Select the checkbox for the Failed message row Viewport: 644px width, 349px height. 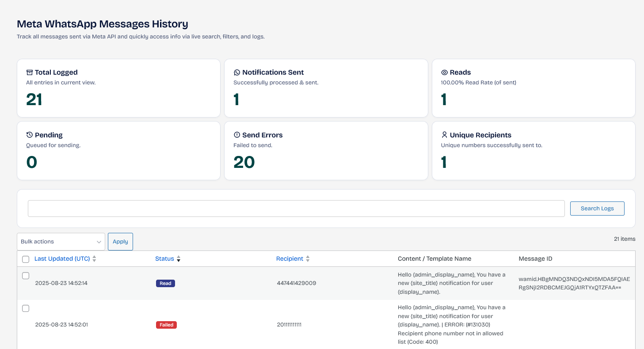pyautogui.click(x=26, y=308)
